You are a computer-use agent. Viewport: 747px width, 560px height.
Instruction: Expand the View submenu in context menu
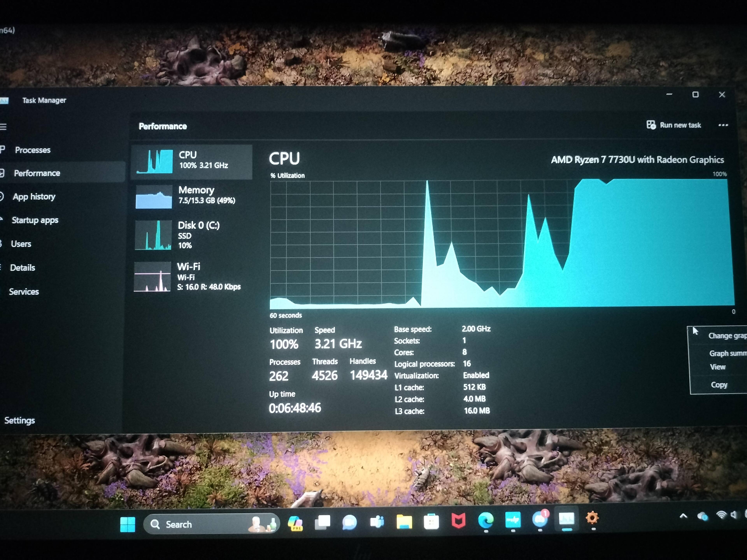pyautogui.click(x=718, y=367)
